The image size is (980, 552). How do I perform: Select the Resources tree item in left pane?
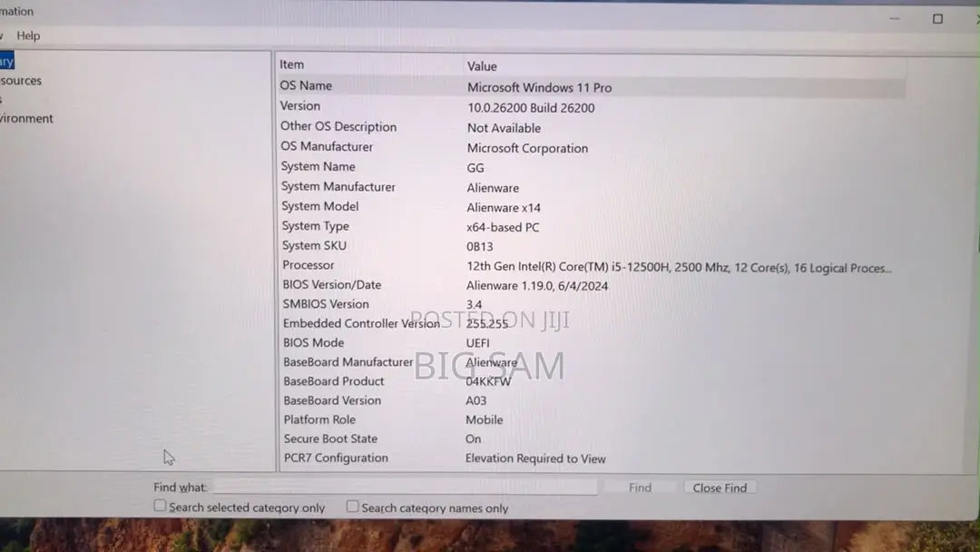pos(21,81)
